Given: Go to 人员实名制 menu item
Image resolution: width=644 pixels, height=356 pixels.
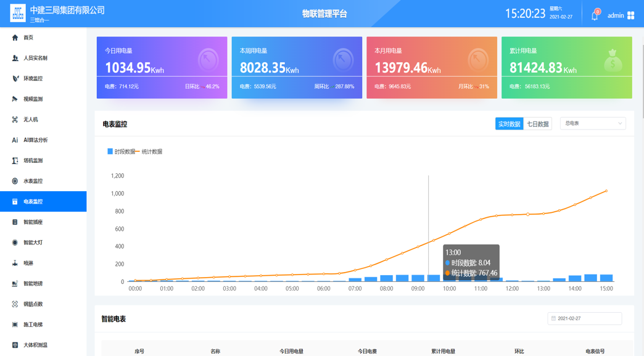Looking at the screenshot, I should [x=35, y=58].
